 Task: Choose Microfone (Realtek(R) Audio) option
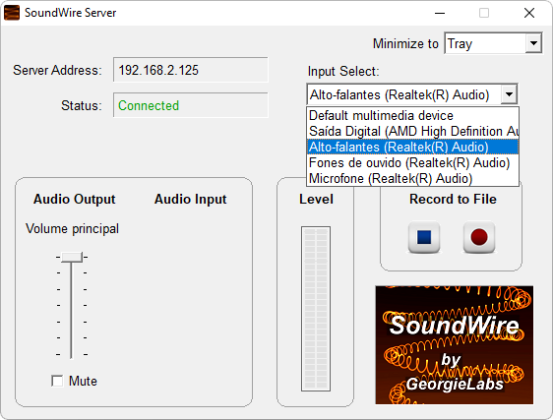(413, 178)
